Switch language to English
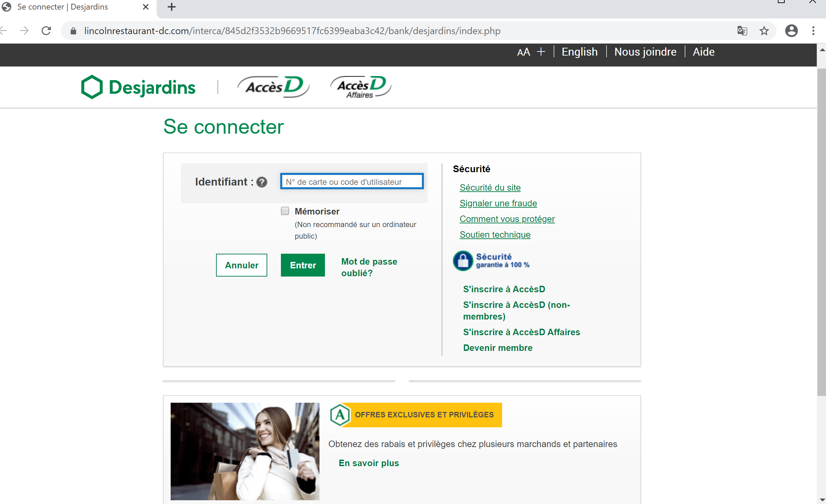This screenshot has width=826, height=504. click(579, 52)
